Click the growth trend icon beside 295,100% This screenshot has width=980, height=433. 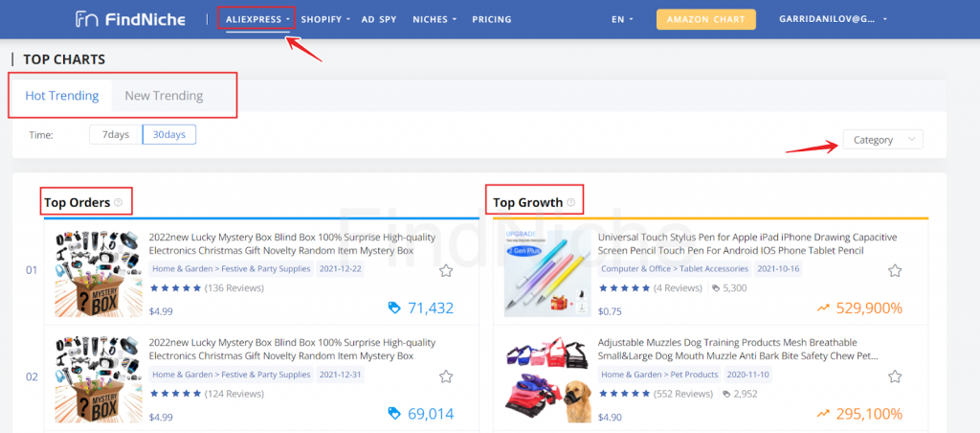tap(823, 413)
